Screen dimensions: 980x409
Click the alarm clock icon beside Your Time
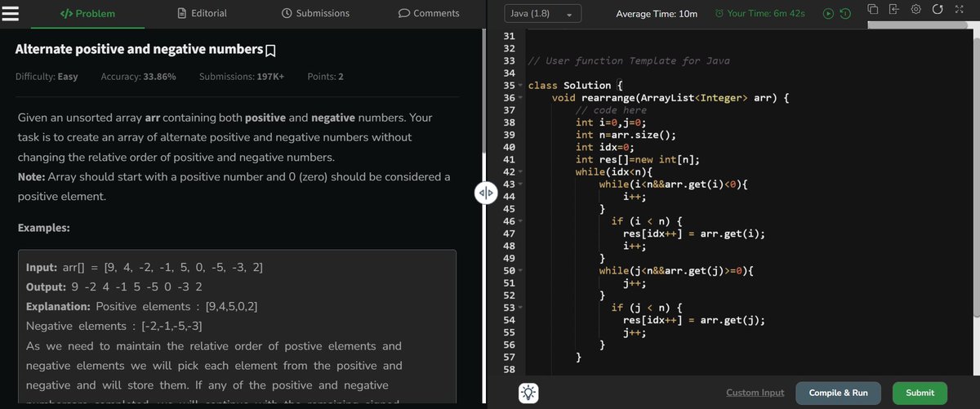(x=719, y=14)
